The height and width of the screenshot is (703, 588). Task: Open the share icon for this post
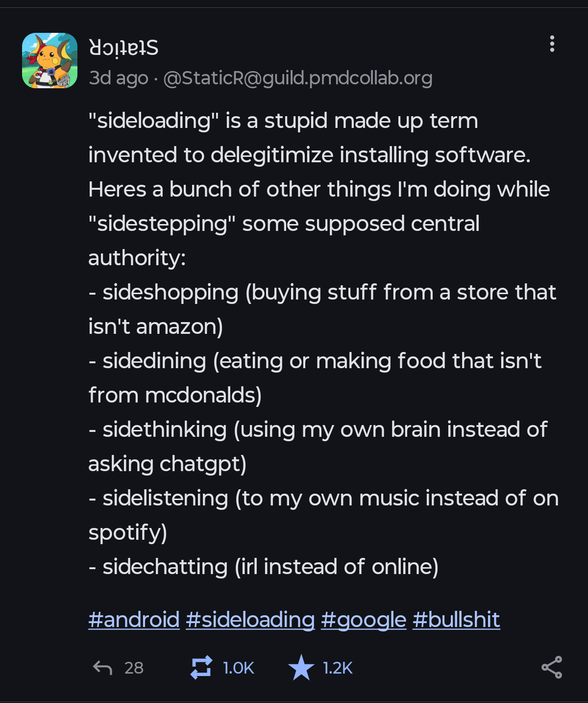point(552,668)
